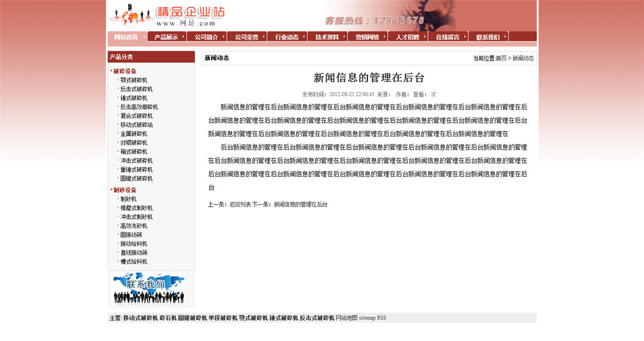Open 网站地图 in footer
The height and width of the screenshot is (341, 644).
347,318
